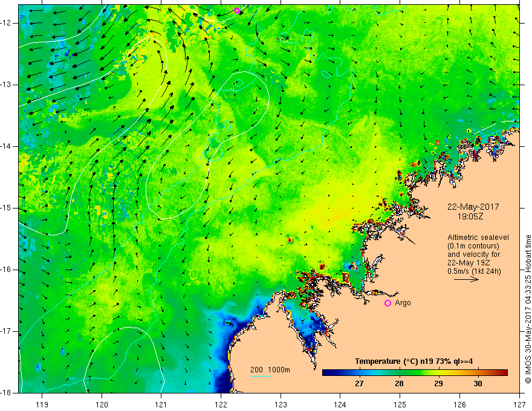Click the '200 1000m' depth label

270,370
